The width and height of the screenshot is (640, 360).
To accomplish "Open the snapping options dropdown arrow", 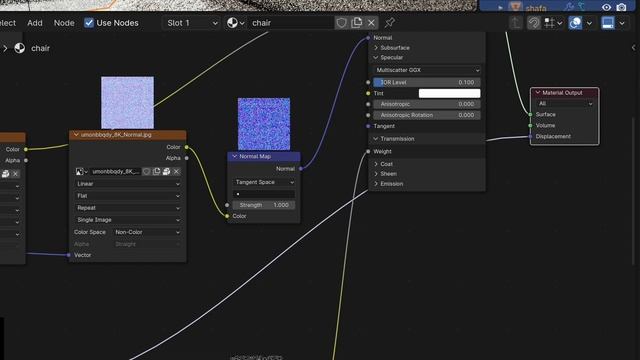I will (560, 23).
